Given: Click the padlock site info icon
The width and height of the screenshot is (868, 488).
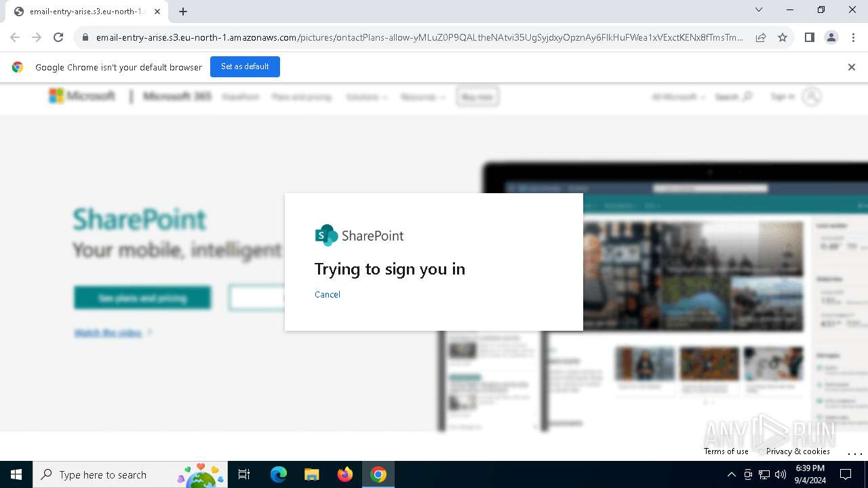Looking at the screenshot, I should click(x=85, y=38).
